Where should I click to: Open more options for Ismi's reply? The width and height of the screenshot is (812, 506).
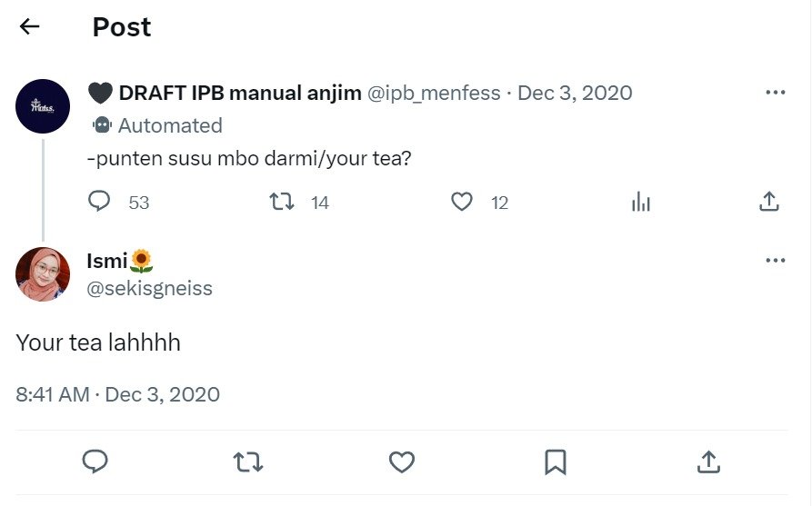coord(775,261)
